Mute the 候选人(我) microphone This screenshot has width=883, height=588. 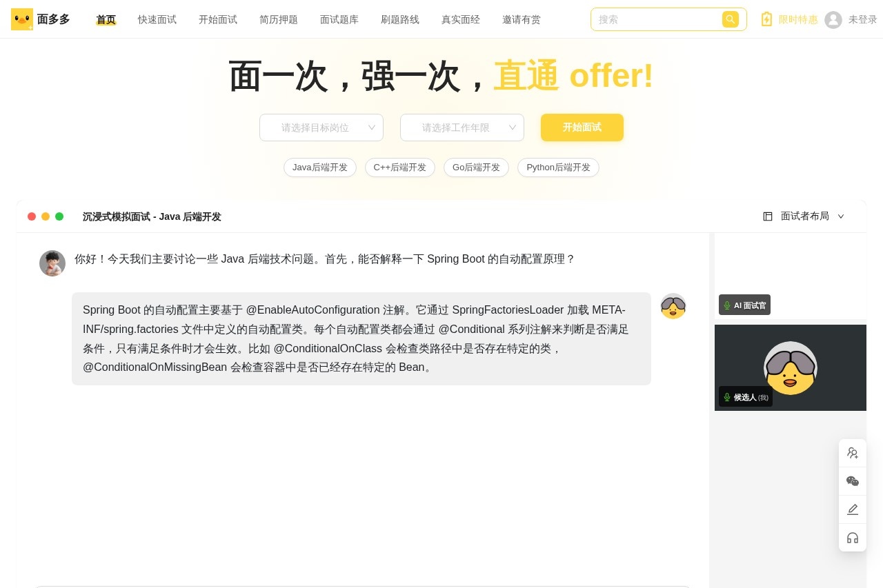(x=726, y=397)
